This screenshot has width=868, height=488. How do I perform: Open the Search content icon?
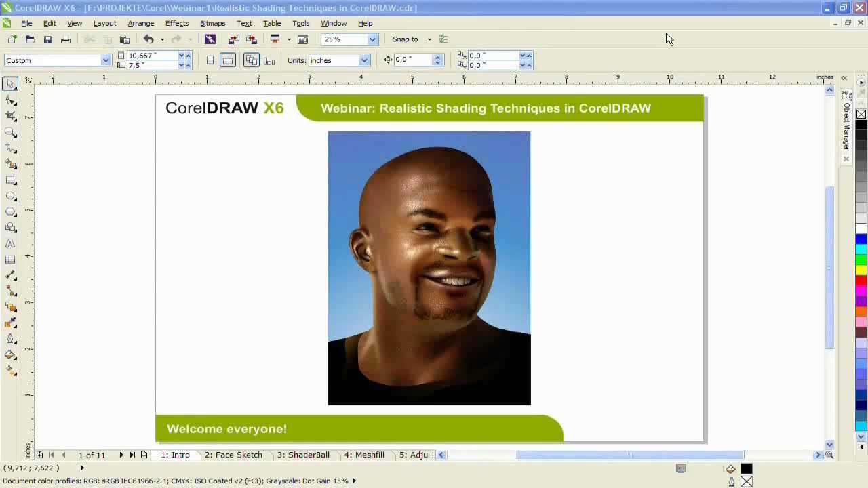pyautogui.click(x=210, y=39)
